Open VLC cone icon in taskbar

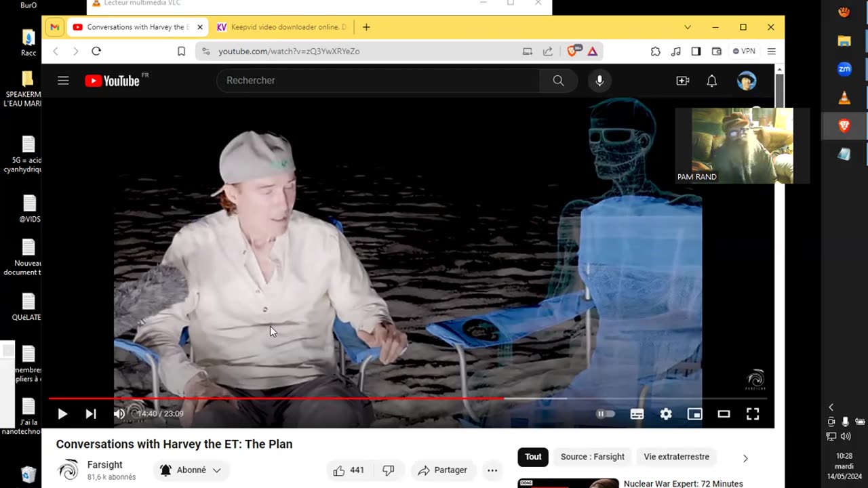(x=844, y=98)
